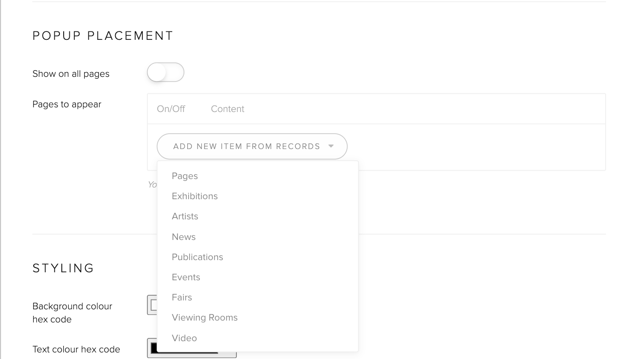The width and height of the screenshot is (644, 359).
Task: Pick the Artists record type
Action: pos(185,217)
